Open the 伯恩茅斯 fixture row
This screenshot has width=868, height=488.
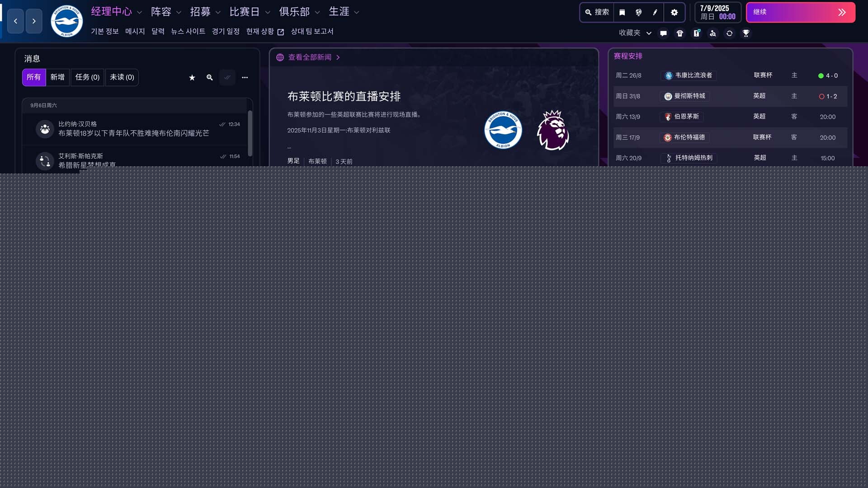[x=730, y=117]
